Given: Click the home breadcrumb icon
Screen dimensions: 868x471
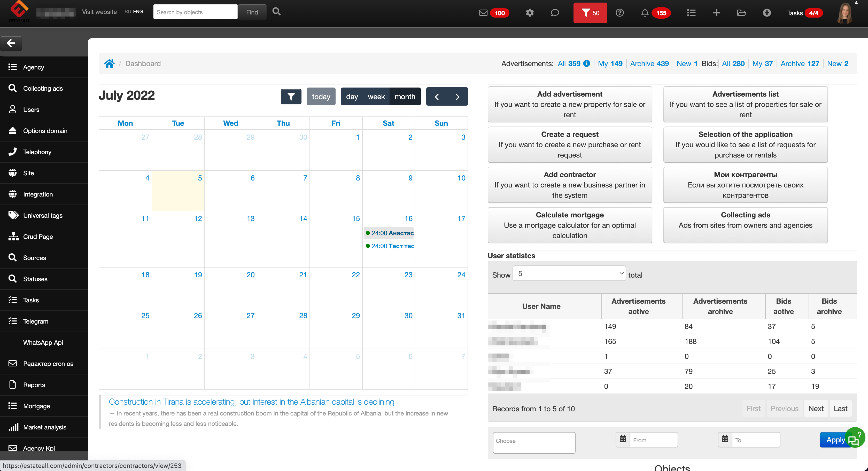Looking at the screenshot, I should (x=109, y=64).
